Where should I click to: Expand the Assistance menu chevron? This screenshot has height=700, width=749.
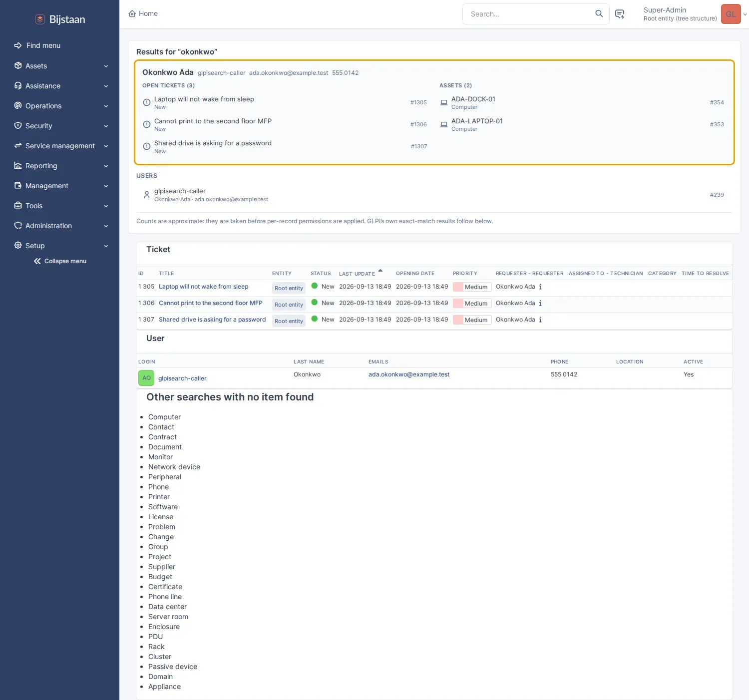pyautogui.click(x=106, y=86)
